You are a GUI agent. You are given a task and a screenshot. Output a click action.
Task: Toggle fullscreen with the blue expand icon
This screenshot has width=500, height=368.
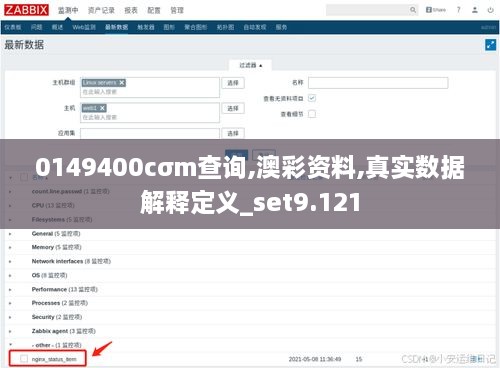pyautogui.click(x=490, y=45)
